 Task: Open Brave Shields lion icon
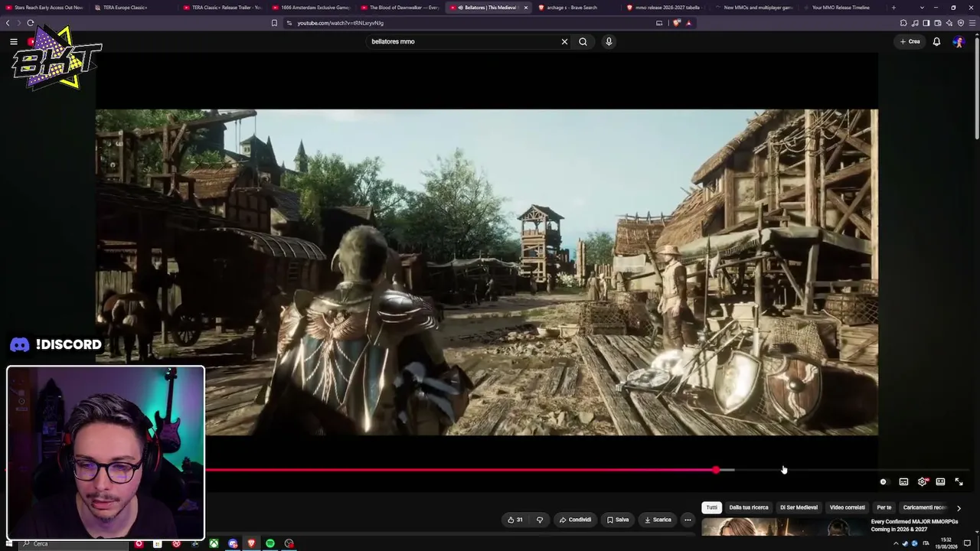click(x=676, y=23)
